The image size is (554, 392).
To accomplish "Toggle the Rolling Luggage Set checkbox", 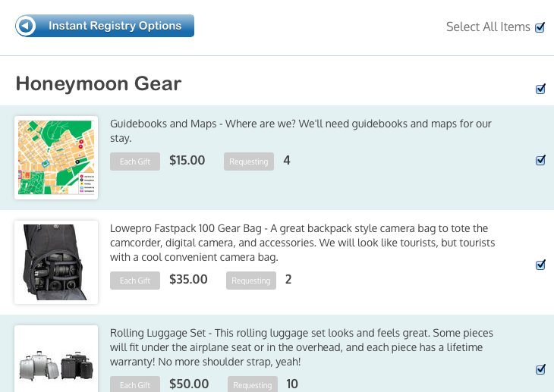I will (x=540, y=369).
